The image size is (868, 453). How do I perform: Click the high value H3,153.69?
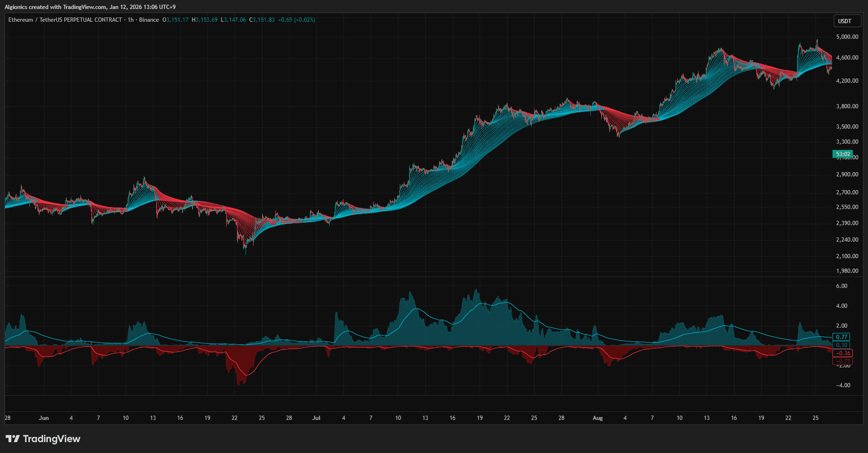[205, 20]
